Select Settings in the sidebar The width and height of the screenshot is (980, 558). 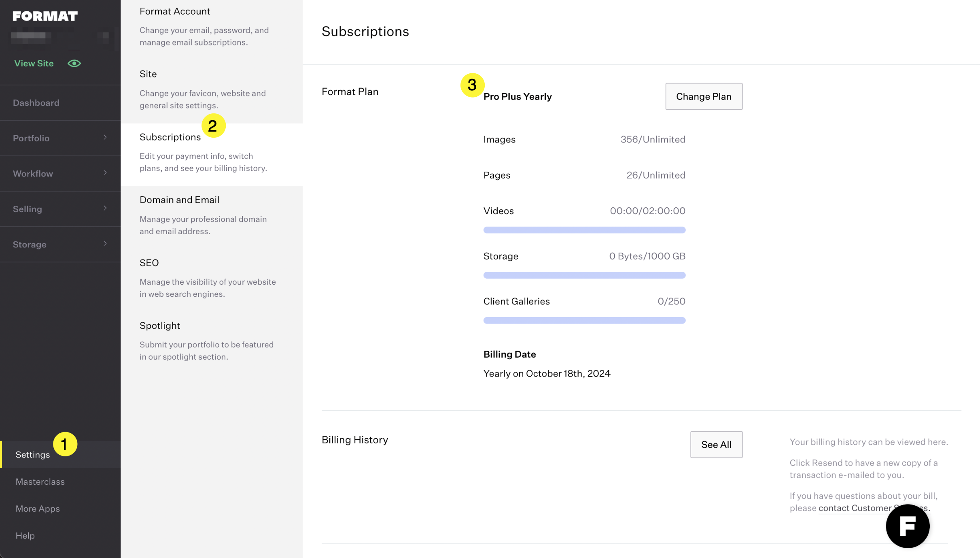[60, 454]
